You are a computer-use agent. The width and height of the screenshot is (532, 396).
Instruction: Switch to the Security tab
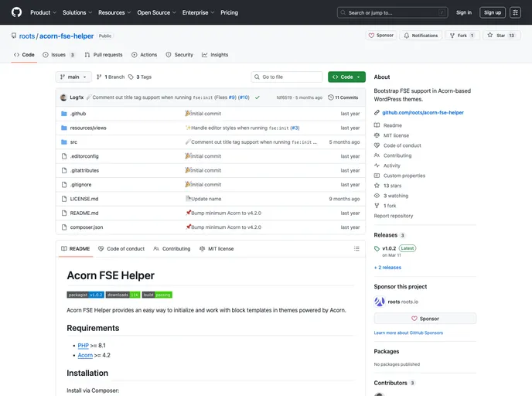tap(179, 55)
